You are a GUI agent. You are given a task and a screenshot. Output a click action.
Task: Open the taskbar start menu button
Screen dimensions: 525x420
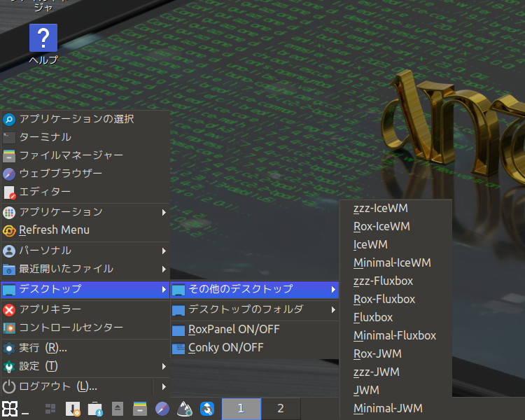tap(10, 409)
